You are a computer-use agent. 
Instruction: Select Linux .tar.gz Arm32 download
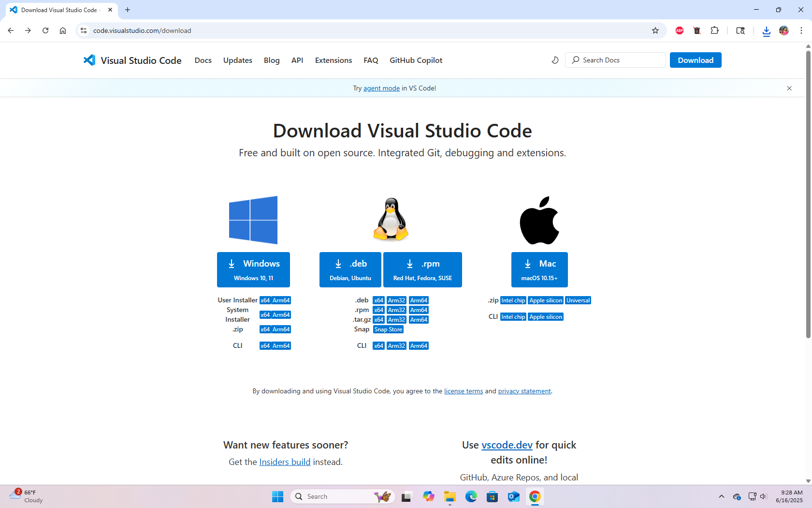click(396, 320)
